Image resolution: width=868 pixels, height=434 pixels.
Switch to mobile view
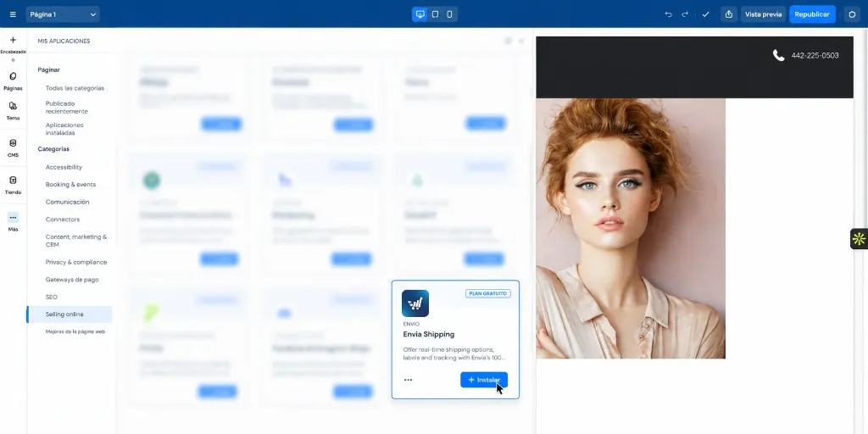449,14
